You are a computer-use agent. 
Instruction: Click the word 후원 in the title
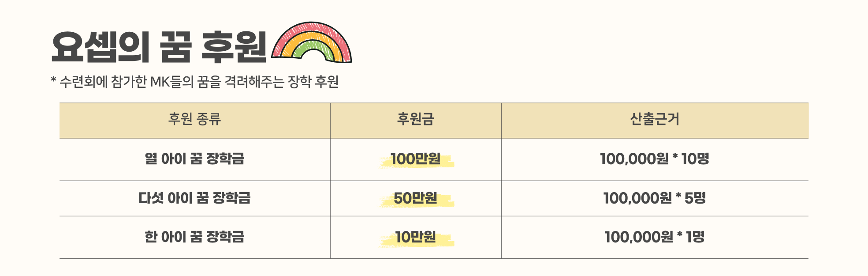(234, 47)
